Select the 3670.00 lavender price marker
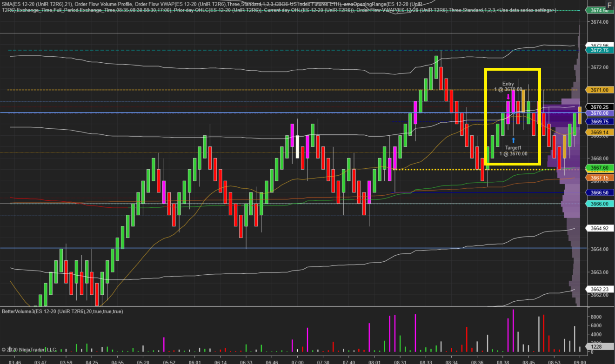Viewport: 615px width, 364px height. (599, 113)
